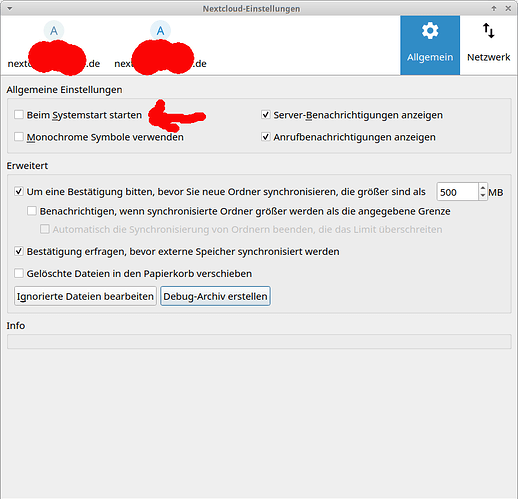
Task: Enable Benachrichtigen wenn Ordner größer werden checkbox
Action: coord(32,211)
